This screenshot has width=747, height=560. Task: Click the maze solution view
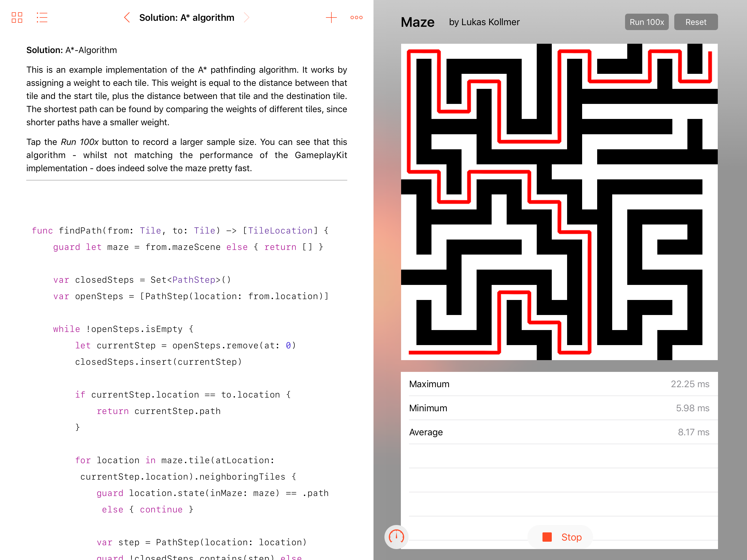point(559,202)
